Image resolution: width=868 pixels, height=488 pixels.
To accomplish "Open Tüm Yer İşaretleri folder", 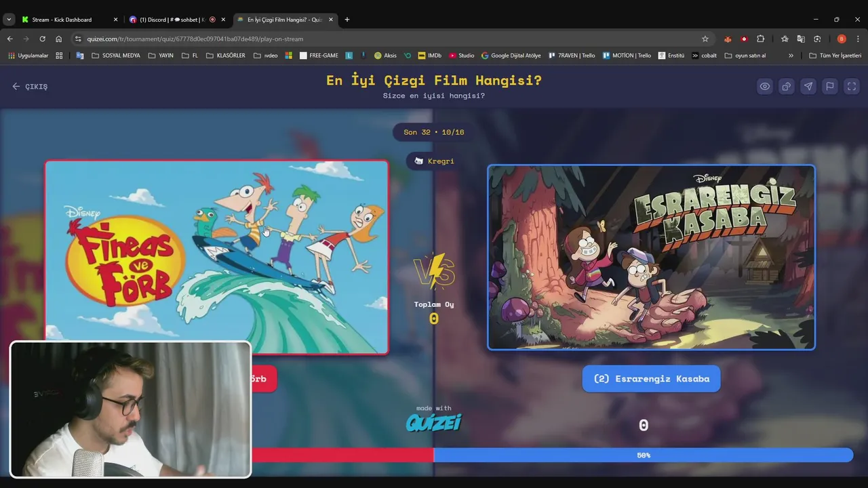I will (835, 56).
